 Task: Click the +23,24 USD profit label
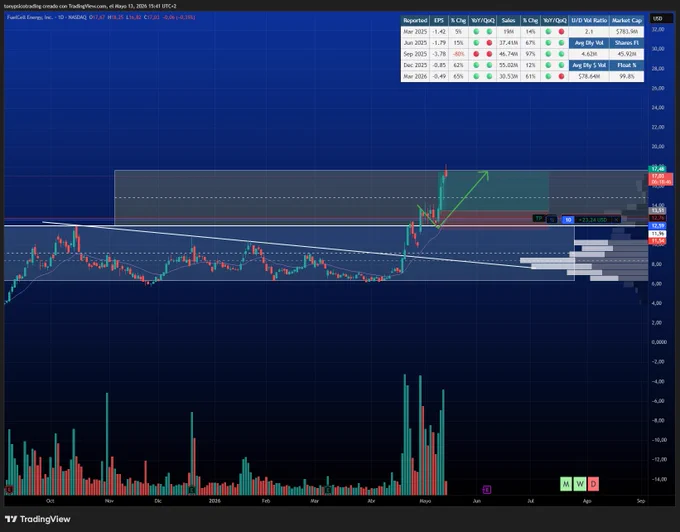point(593,220)
